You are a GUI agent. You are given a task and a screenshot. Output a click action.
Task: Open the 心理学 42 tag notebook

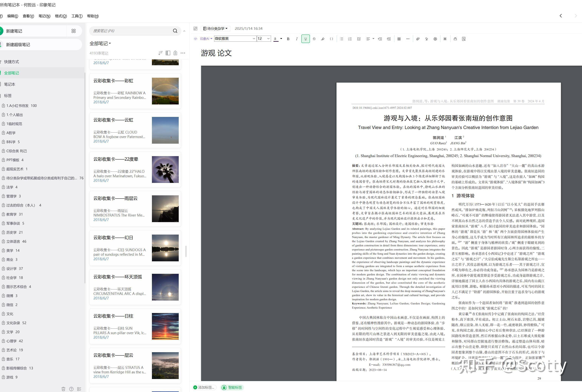[x=15, y=341]
